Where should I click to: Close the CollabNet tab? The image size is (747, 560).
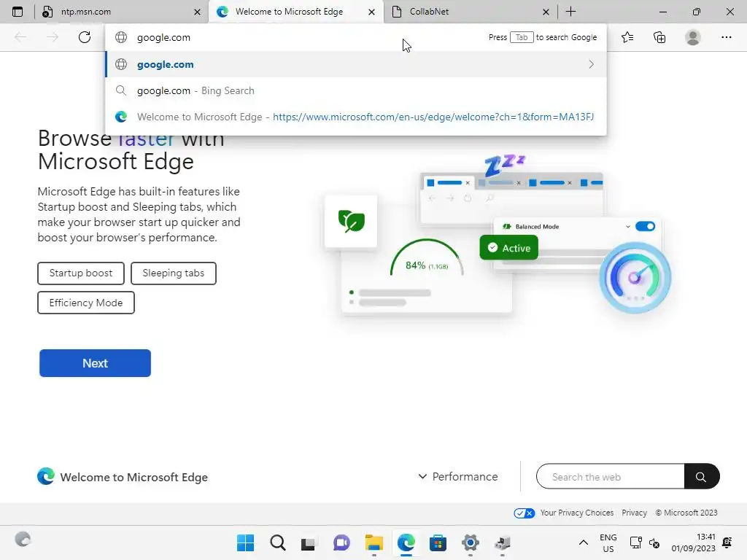tap(546, 12)
